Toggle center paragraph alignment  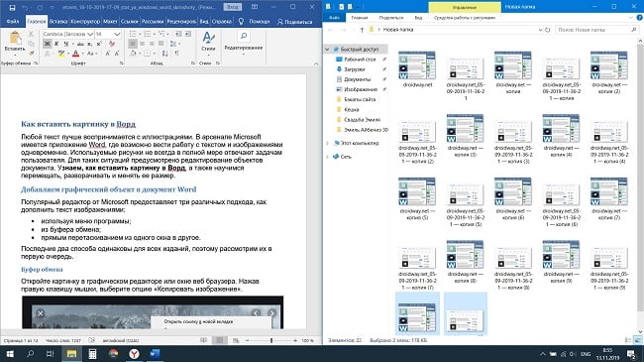point(142,44)
